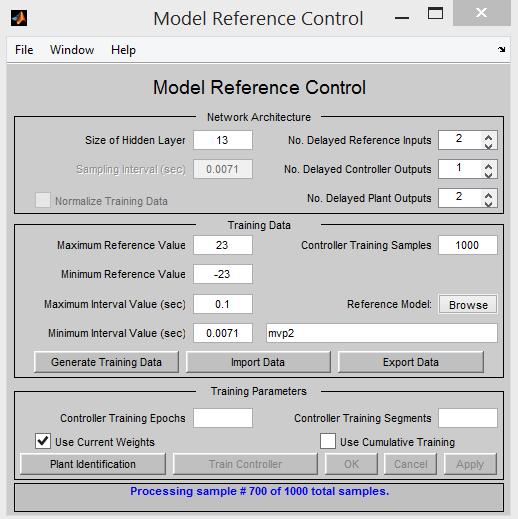Minimize the Model Reference Control window
518x519 pixels.
click(x=402, y=18)
